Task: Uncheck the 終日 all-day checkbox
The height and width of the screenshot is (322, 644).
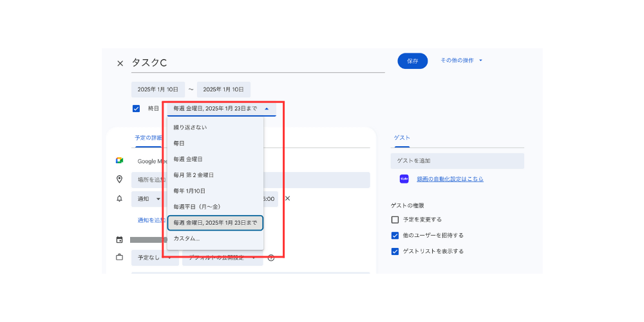Action: pyautogui.click(x=136, y=109)
